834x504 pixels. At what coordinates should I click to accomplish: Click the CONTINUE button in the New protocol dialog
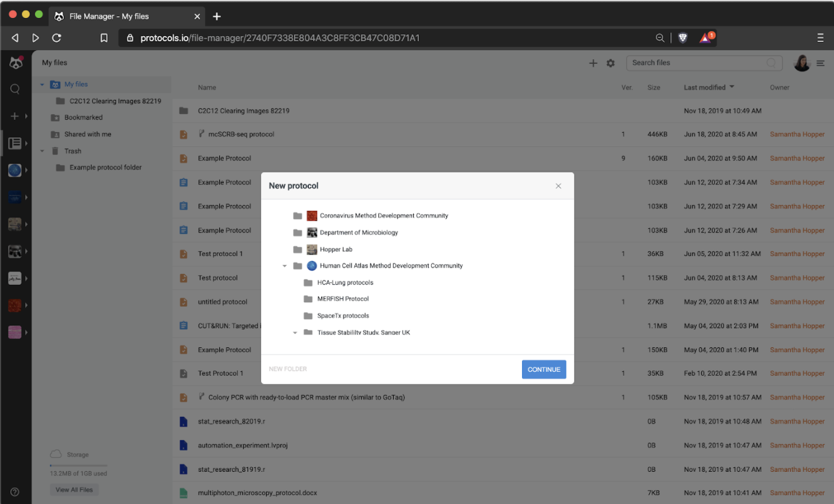pos(544,369)
